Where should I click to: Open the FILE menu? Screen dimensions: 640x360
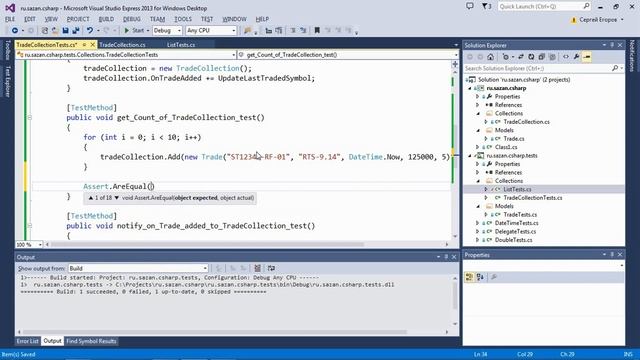10,19
